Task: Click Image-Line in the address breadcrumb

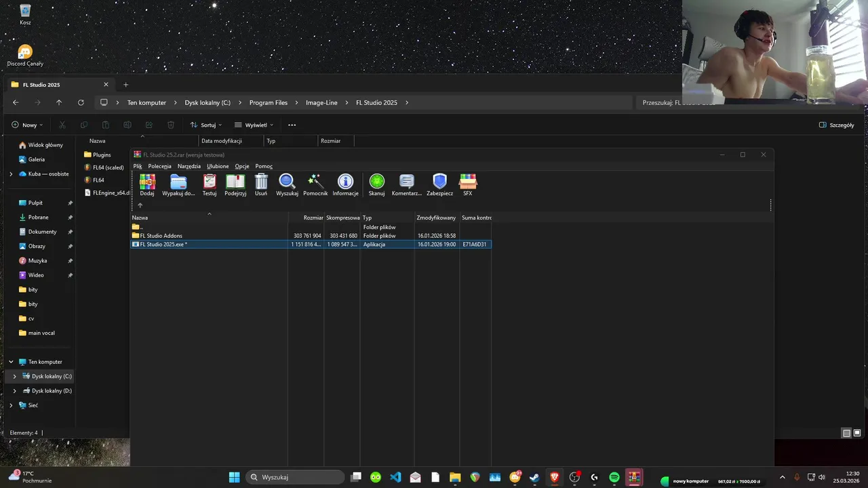Action: [321, 102]
